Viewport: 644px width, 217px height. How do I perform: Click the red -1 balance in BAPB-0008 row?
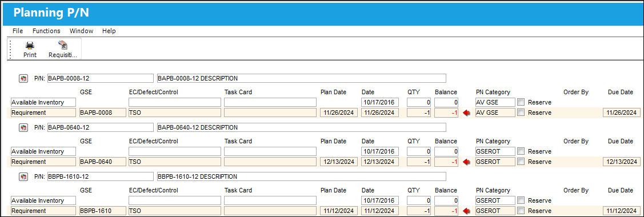(x=446, y=112)
